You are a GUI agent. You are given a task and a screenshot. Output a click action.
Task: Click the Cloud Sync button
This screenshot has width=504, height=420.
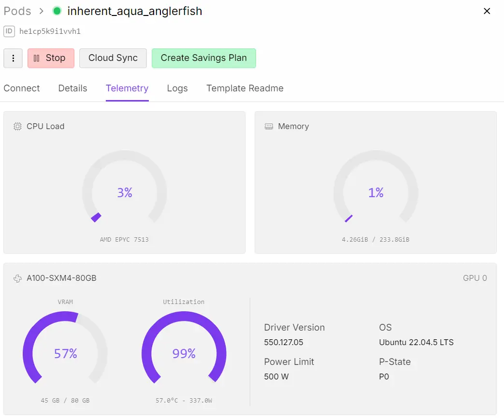tap(113, 58)
